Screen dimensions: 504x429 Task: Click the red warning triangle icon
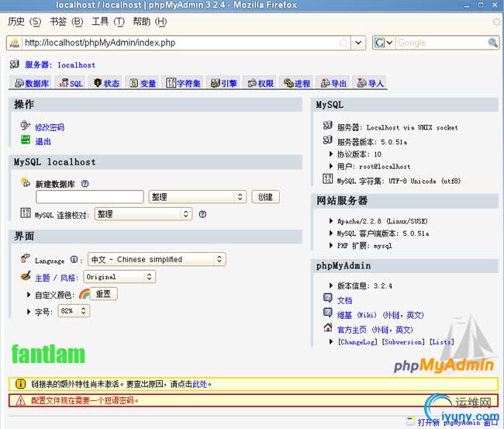tap(20, 400)
